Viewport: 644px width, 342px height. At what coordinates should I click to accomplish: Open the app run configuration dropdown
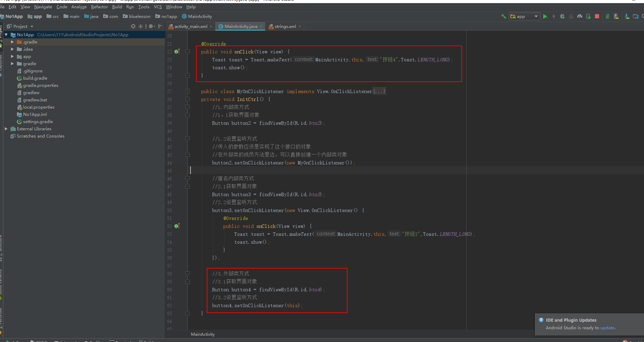pos(524,17)
